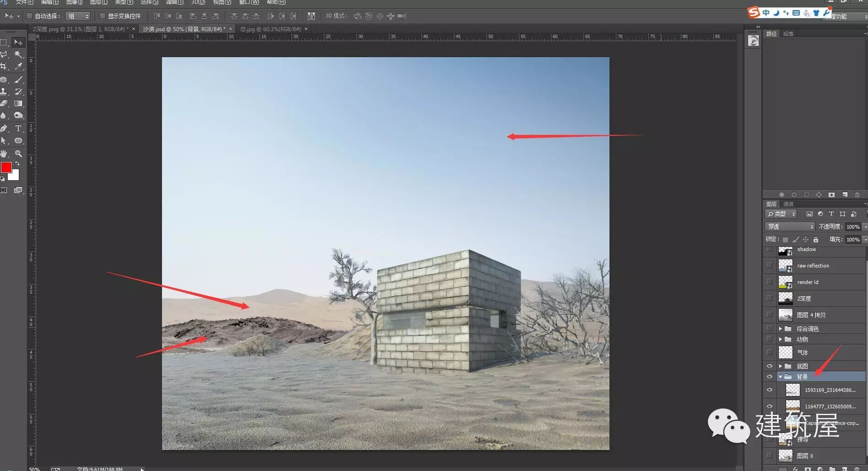
Task: Select the Move tool in the toolbox
Action: (18, 43)
